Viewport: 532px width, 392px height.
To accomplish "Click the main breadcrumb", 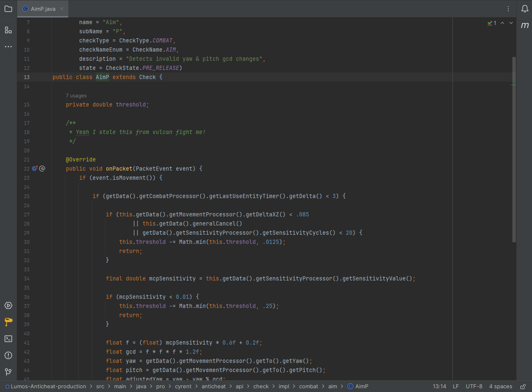I will click(x=120, y=387).
